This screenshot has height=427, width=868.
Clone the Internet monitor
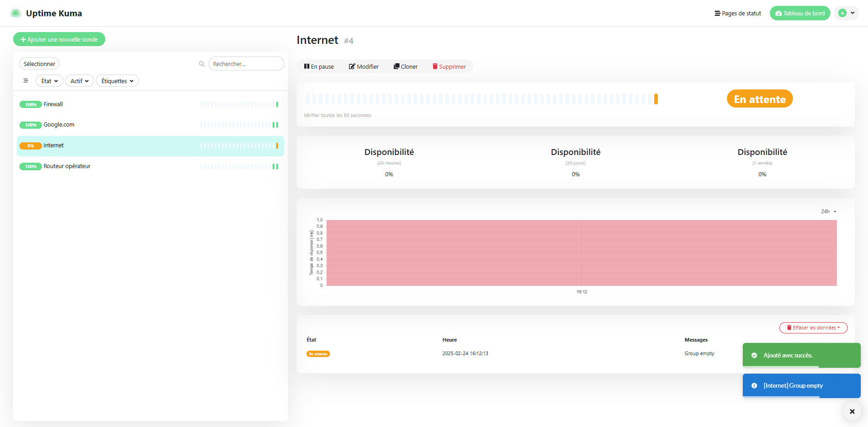406,66
